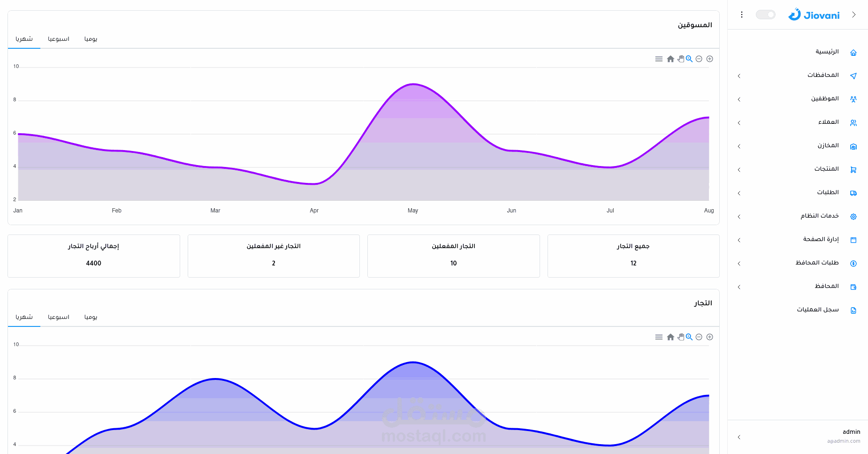Toggle the switch next to the Jiovani logo

766,15
